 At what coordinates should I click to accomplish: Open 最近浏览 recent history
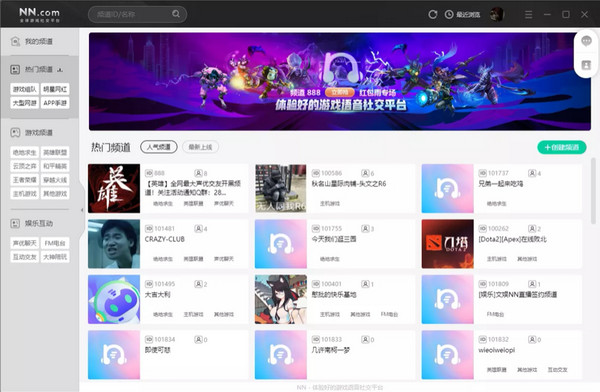462,15
